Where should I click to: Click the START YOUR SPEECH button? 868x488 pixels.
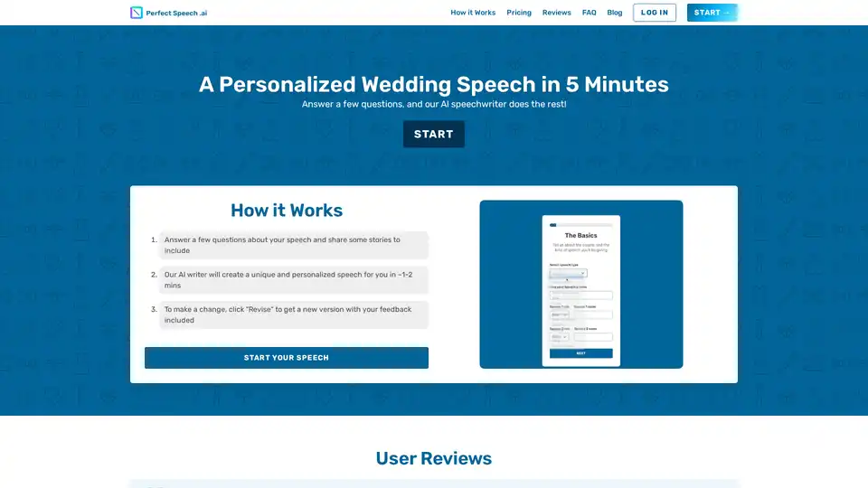coord(286,358)
